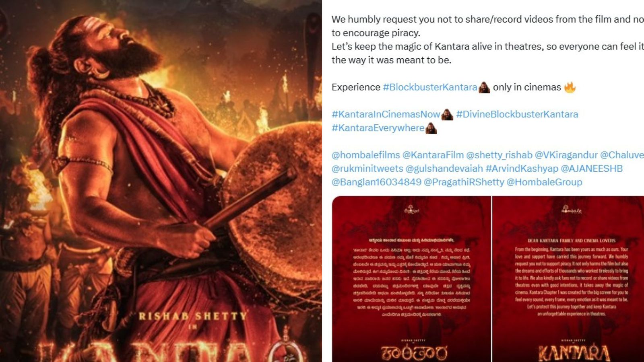Visit the @shetty_rishab profile
The image size is (644, 362).
click(x=499, y=155)
